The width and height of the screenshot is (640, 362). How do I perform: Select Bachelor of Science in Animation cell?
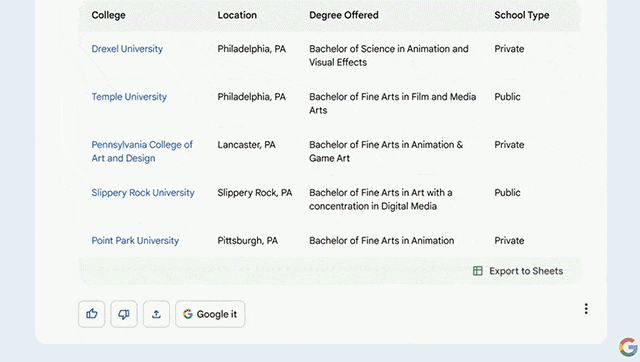pos(389,56)
